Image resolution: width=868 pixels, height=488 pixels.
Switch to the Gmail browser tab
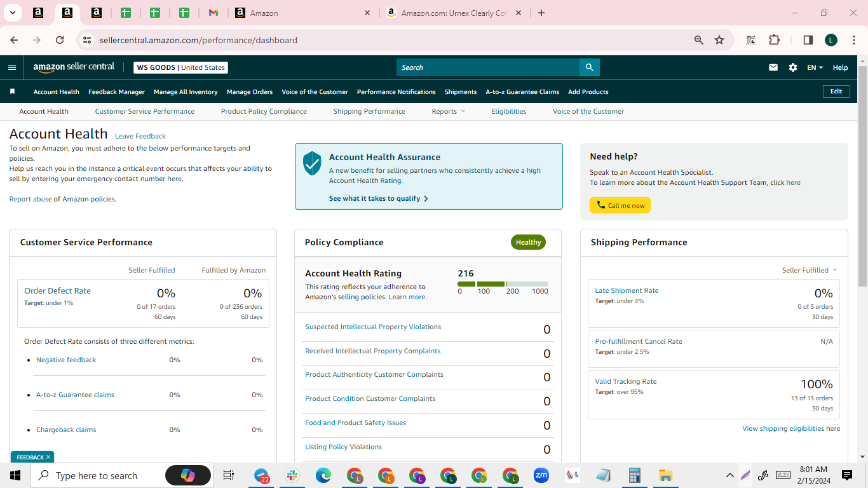pyautogui.click(x=214, y=13)
